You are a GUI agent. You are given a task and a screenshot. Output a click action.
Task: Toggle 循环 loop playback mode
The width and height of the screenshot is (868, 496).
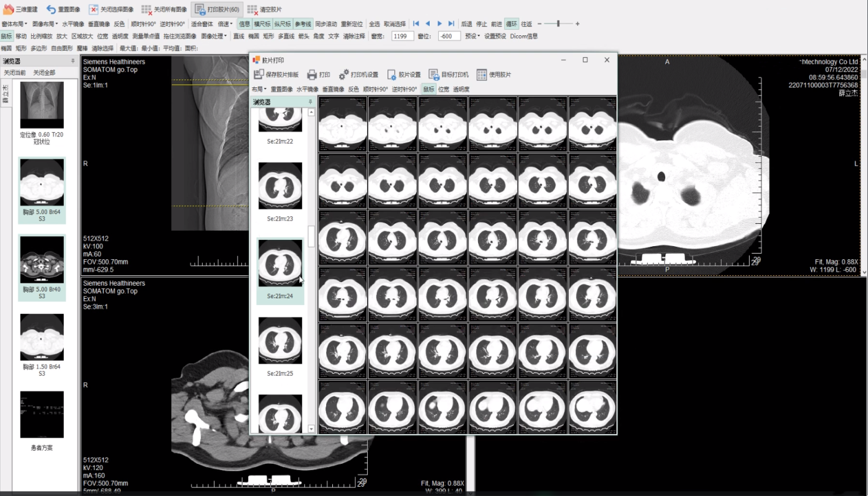(x=511, y=24)
